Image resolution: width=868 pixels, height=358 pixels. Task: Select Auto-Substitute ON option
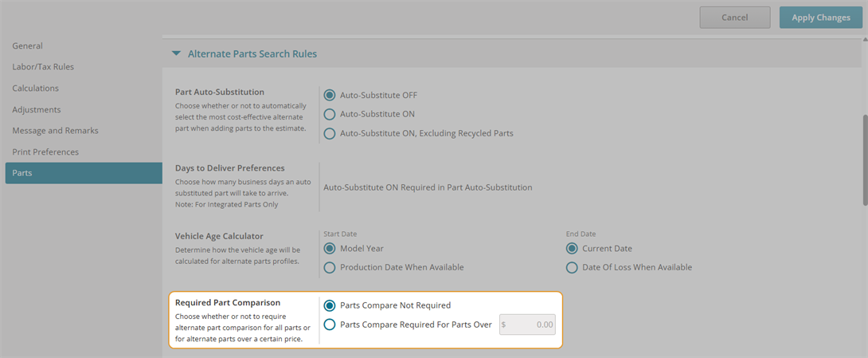click(x=330, y=114)
